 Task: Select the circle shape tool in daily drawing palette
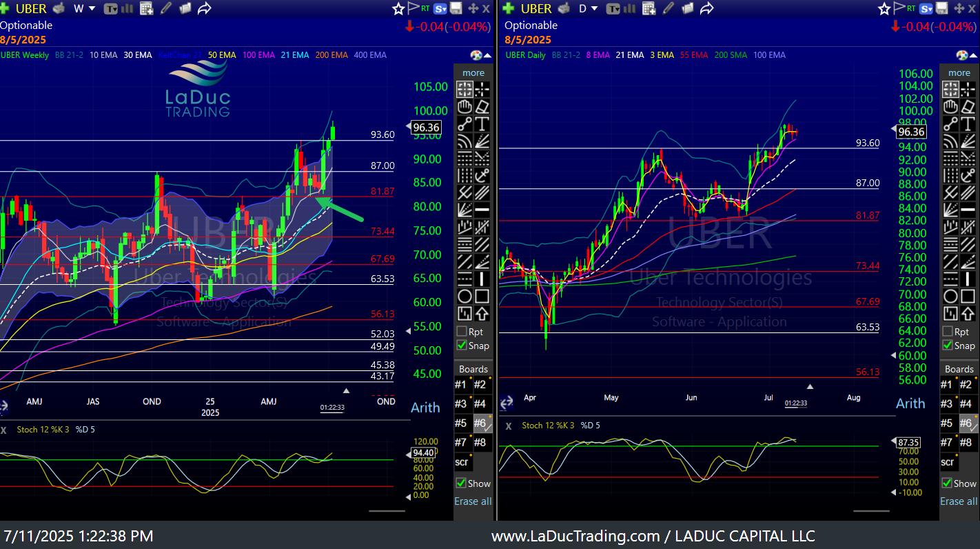tap(950, 297)
